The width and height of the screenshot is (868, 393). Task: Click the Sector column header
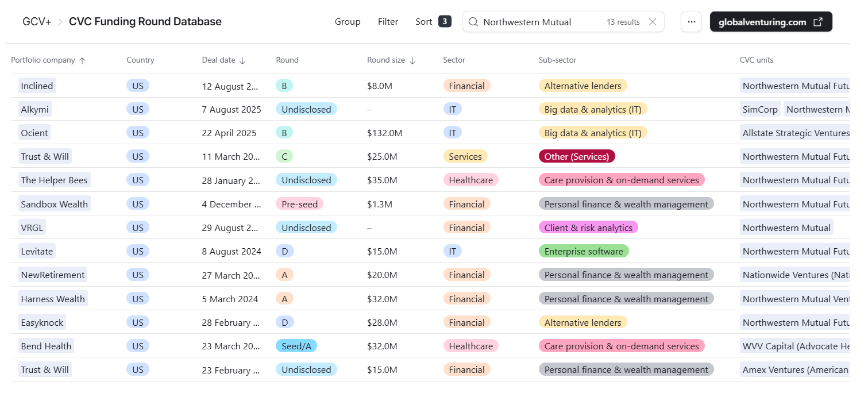454,60
